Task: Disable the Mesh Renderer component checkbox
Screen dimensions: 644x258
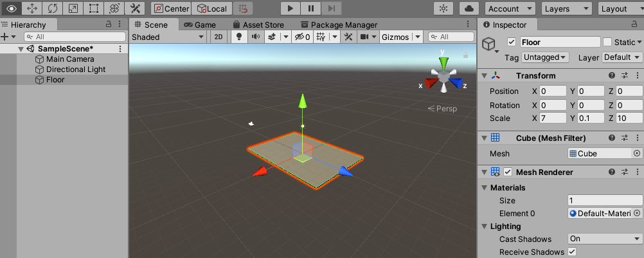Action: 508,172
